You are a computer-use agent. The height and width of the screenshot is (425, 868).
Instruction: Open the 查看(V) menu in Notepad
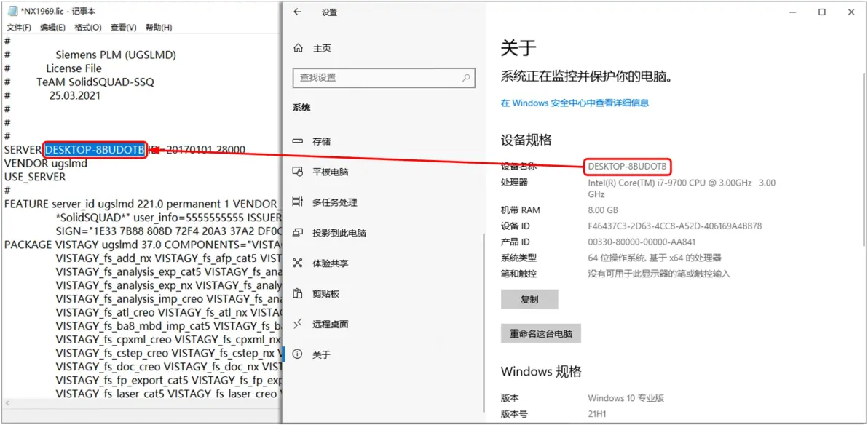pyautogui.click(x=124, y=28)
